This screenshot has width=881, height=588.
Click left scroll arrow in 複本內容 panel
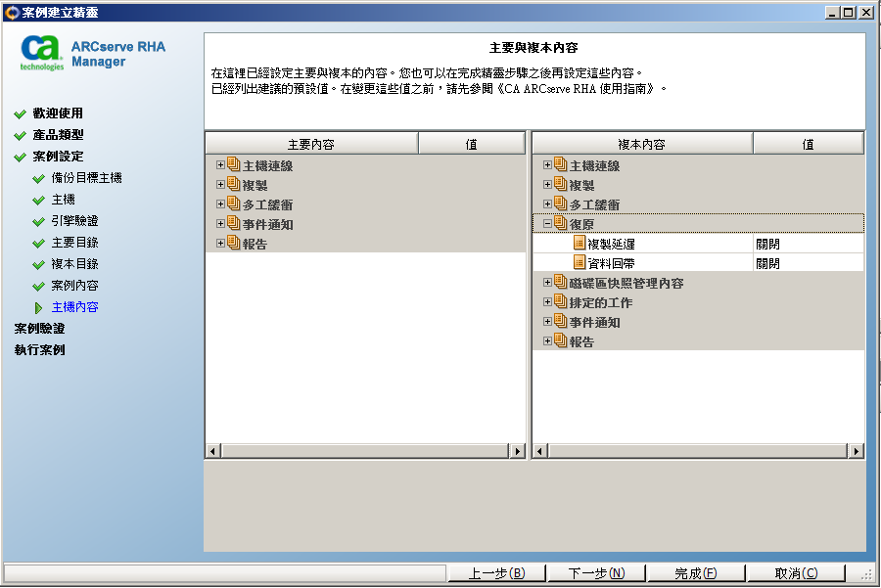pyautogui.click(x=540, y=451)
